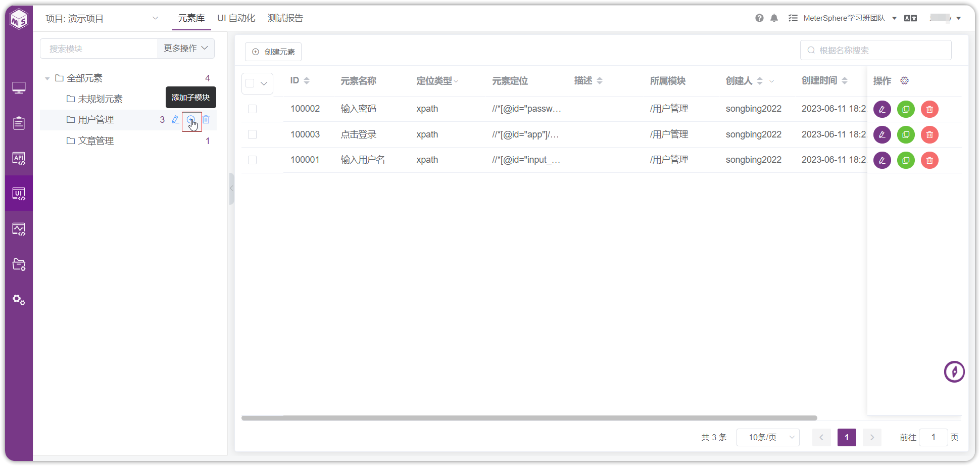Tick the checkbox for element 100002
The width and height of the screenshot is (980, 466).
253,109
